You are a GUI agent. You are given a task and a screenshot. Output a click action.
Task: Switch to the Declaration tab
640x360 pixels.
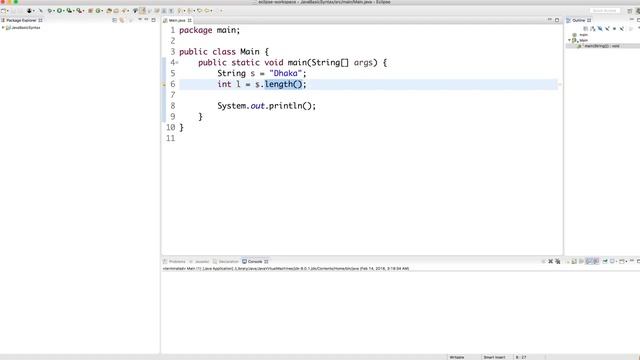click(226, 261)
